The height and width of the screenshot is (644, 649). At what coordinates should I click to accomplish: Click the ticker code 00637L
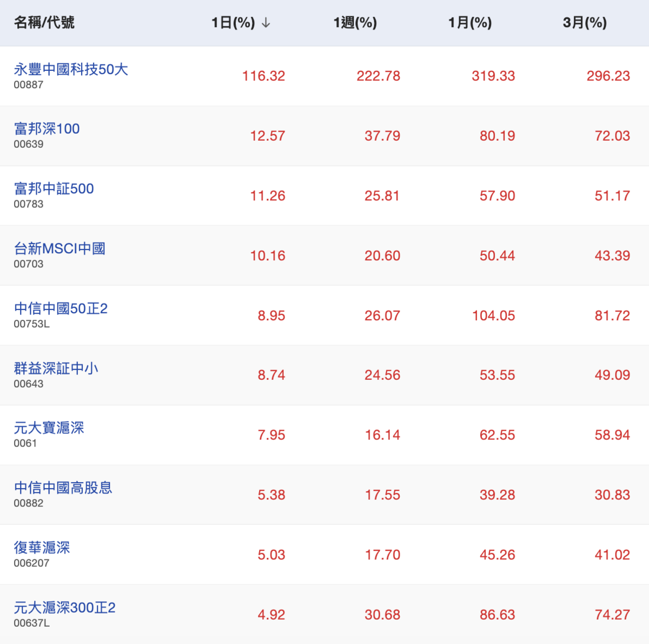32,623
